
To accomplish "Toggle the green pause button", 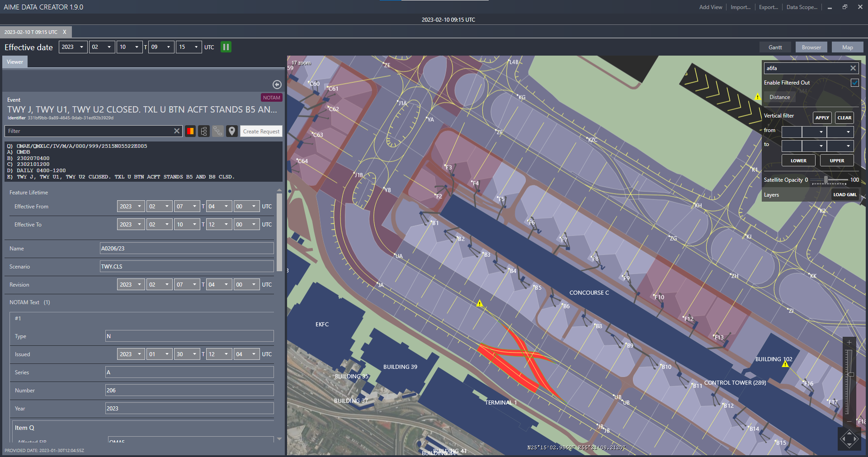I will (x=226, y=47).
